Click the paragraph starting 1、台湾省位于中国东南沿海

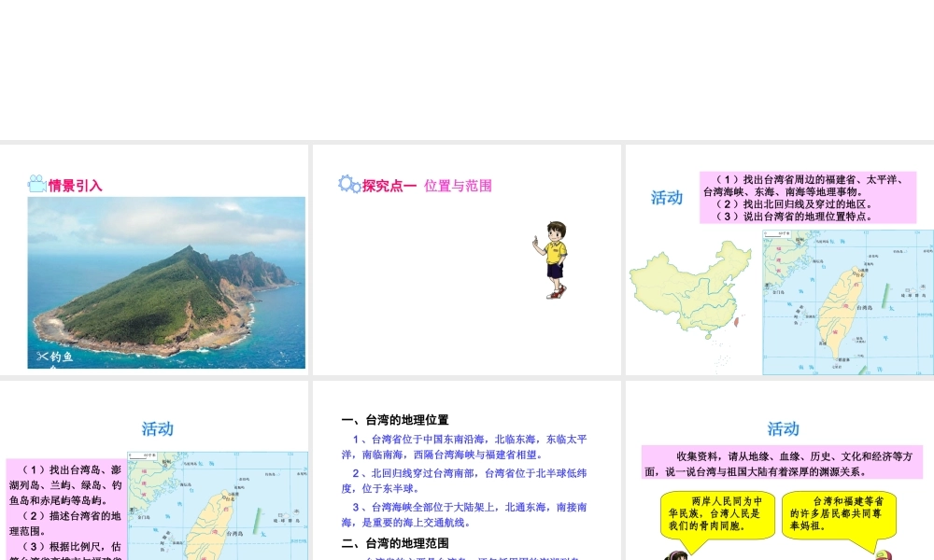(x=464, y=447)
